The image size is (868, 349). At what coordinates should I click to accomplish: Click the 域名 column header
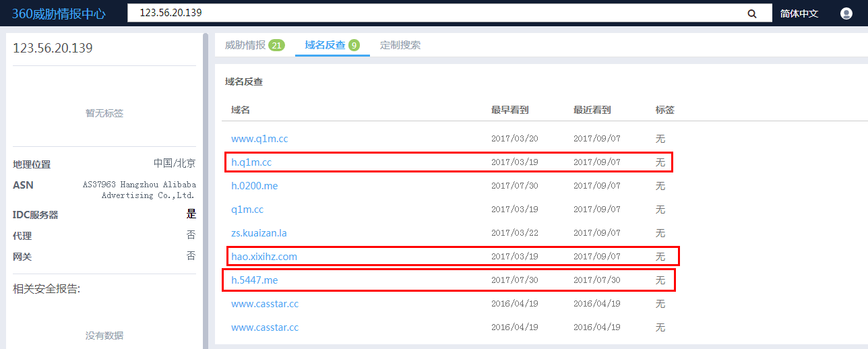(241, 110)
